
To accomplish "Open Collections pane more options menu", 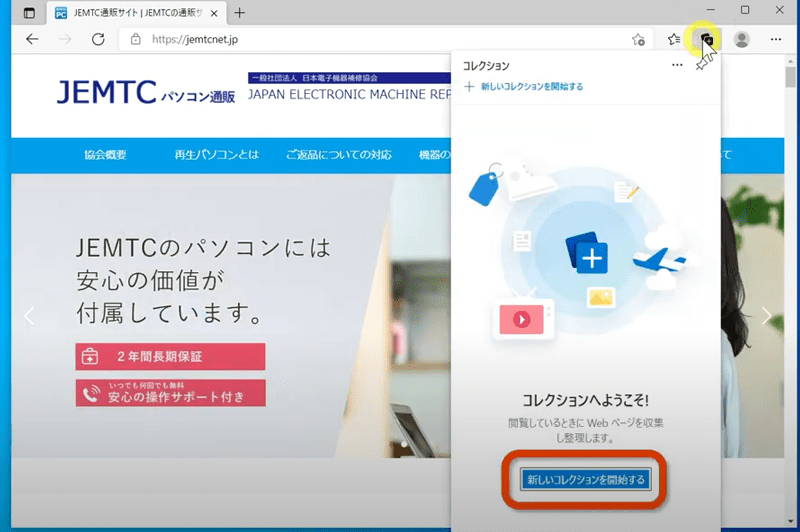I will click(677, 65).
